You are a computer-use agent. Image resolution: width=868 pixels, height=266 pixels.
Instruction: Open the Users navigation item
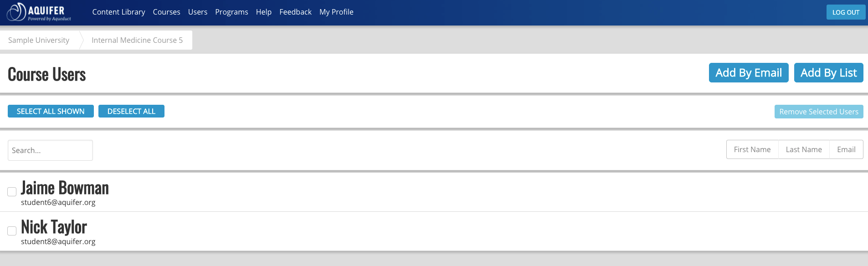pyautogui.click(x=198, y=12)
